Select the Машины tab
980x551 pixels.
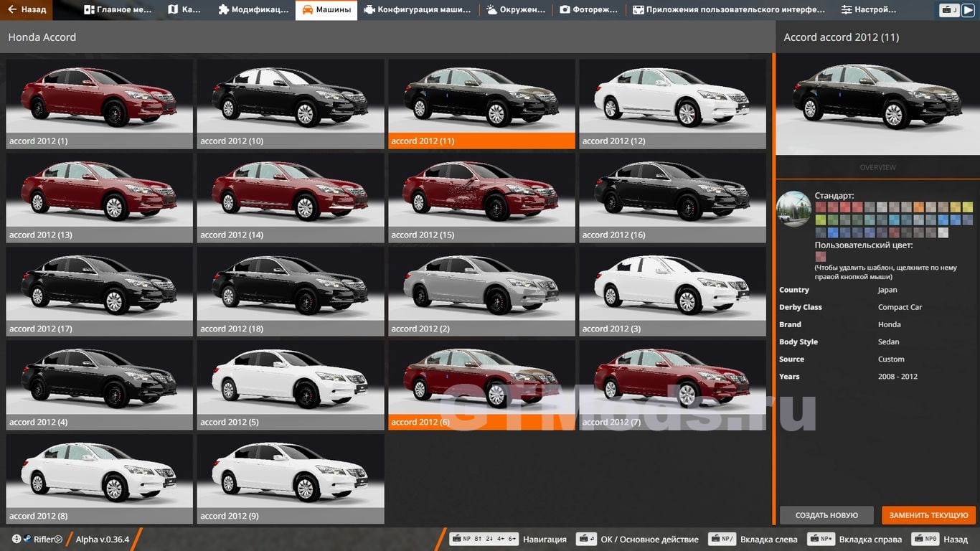[x=326, y=10]
